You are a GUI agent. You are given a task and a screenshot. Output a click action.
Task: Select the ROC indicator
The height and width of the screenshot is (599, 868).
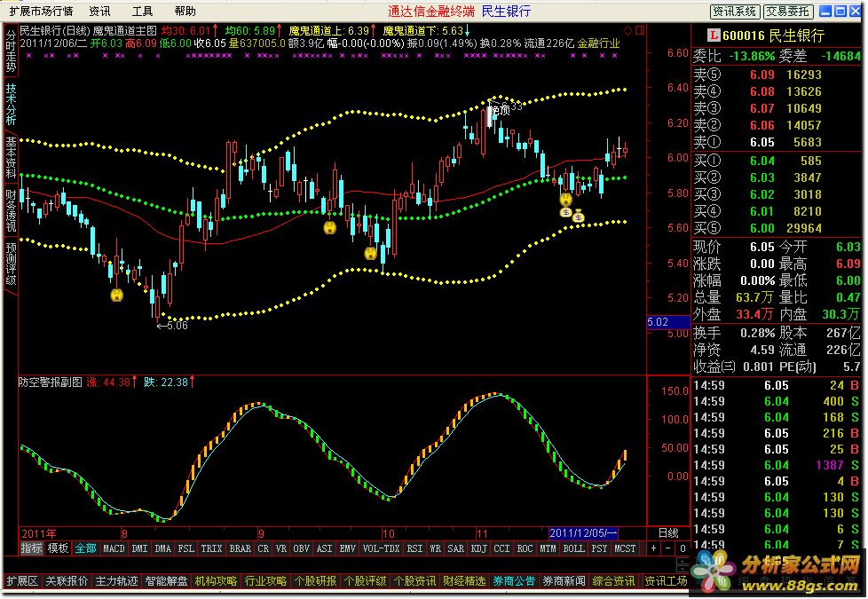525,548
